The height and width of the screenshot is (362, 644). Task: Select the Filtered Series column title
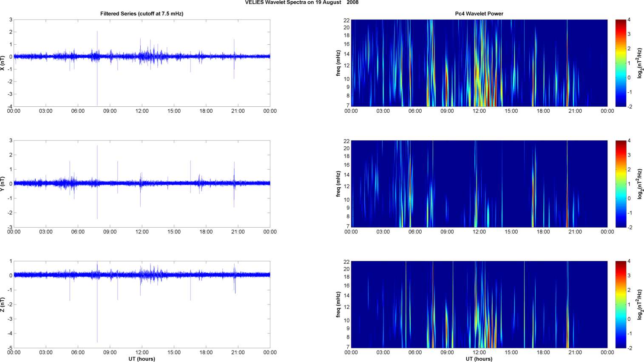(x=142, y=14)
